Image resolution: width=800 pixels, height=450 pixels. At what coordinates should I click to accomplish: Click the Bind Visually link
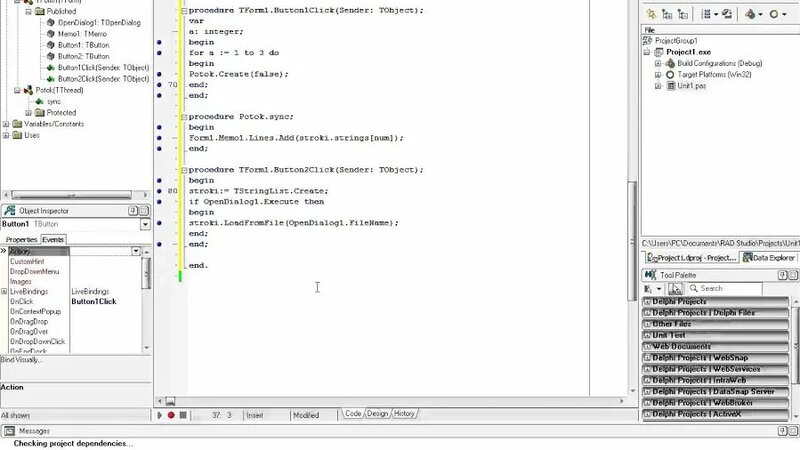[x=21, y=360]
